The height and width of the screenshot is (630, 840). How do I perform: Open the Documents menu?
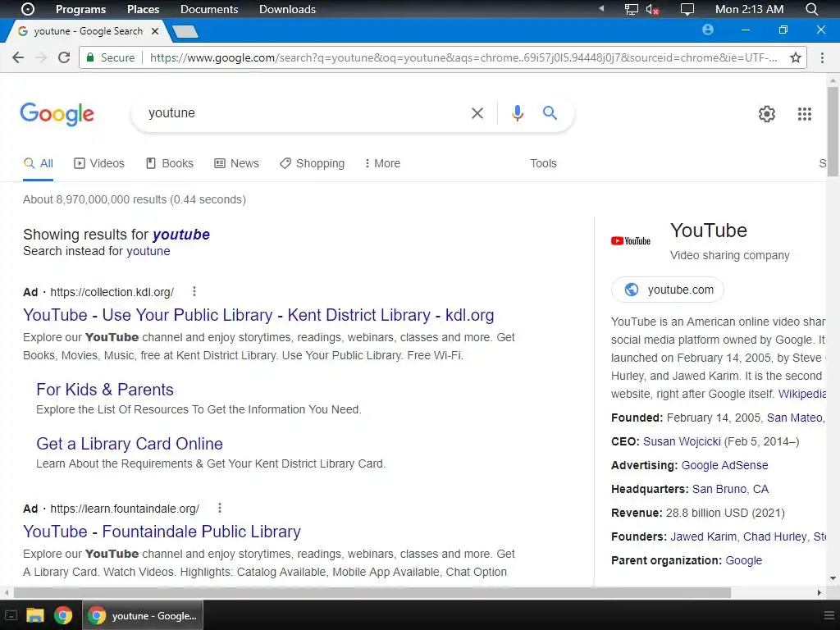(209, 9)
